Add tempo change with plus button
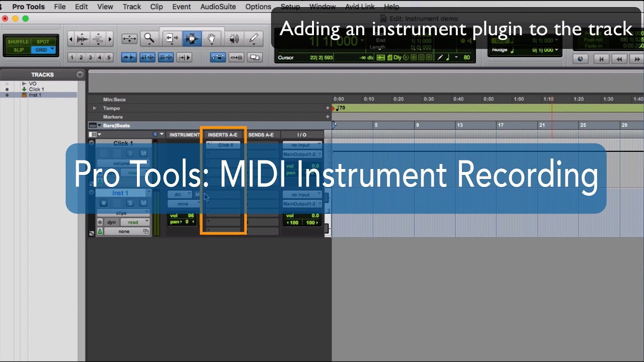Image resolution: width=644 pixels, height=362 pixels. tap(328, 108)
